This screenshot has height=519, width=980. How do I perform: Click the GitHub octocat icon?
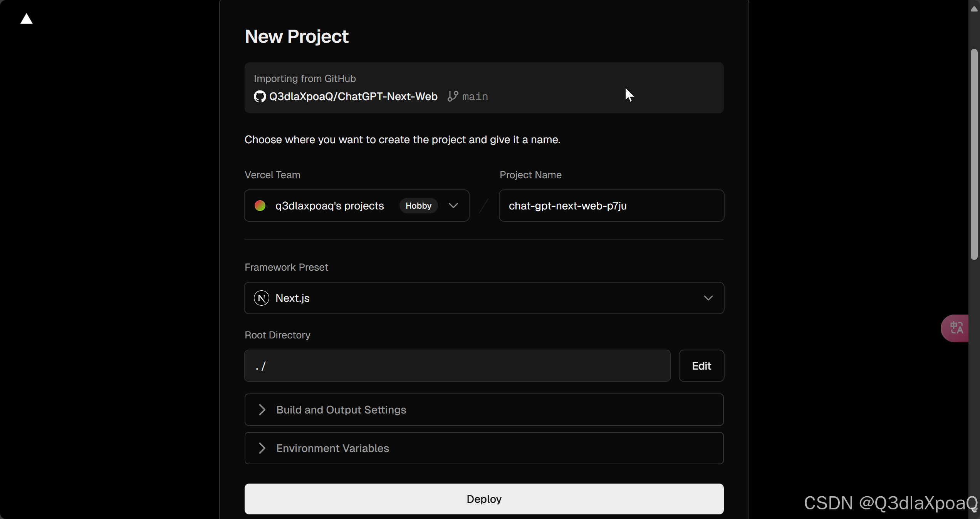[x=260, y=96]
